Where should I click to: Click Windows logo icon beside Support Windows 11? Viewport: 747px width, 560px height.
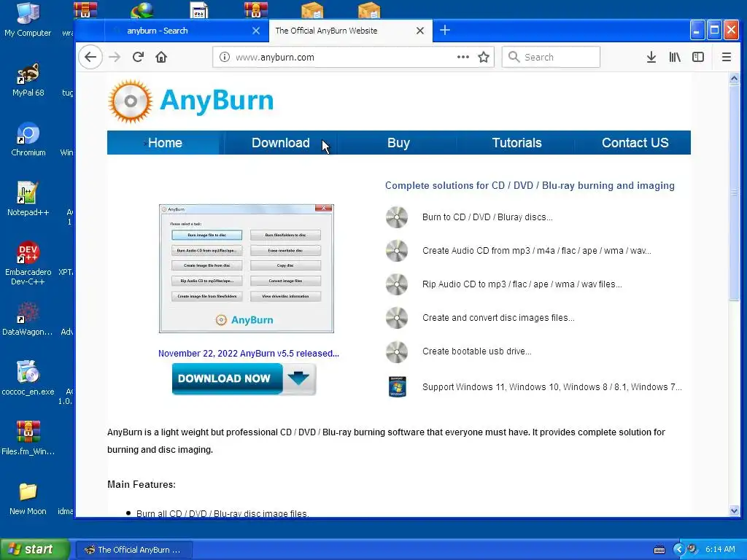(398, 386)
